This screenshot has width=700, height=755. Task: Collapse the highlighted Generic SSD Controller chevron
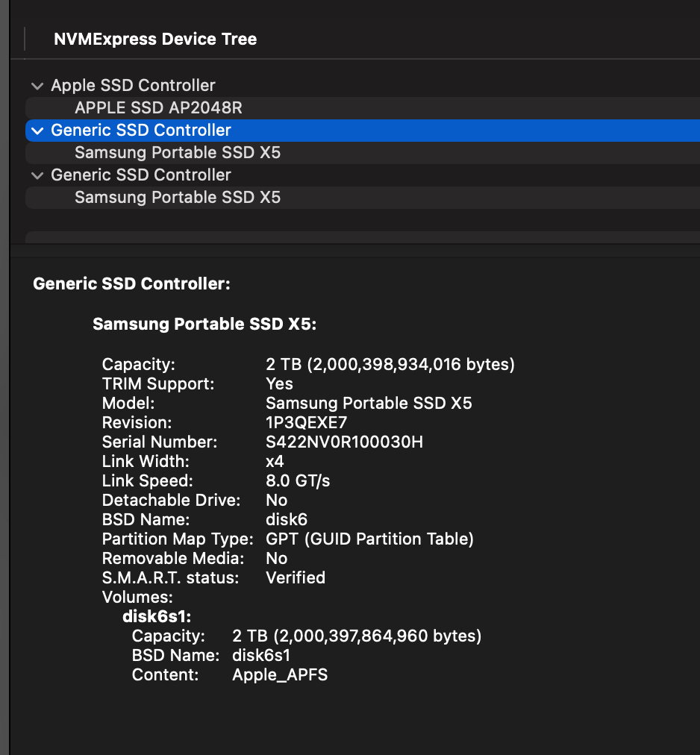[37, 131]
